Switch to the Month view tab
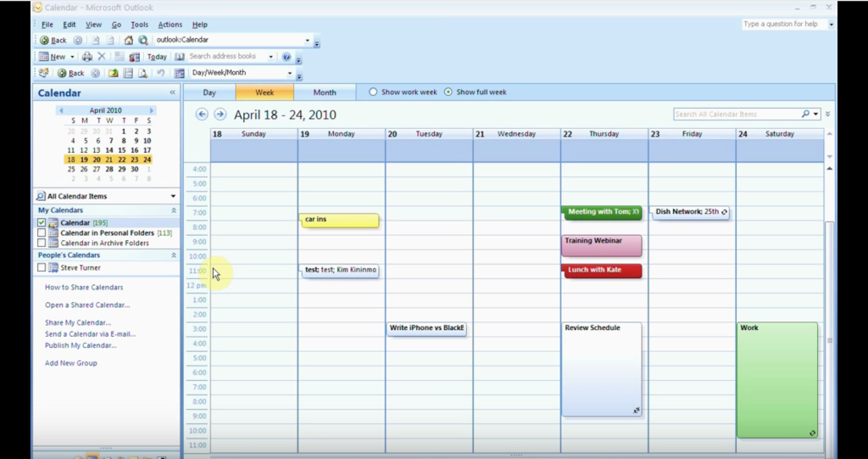Screen dimensions: 868x459 click(325, 92)
